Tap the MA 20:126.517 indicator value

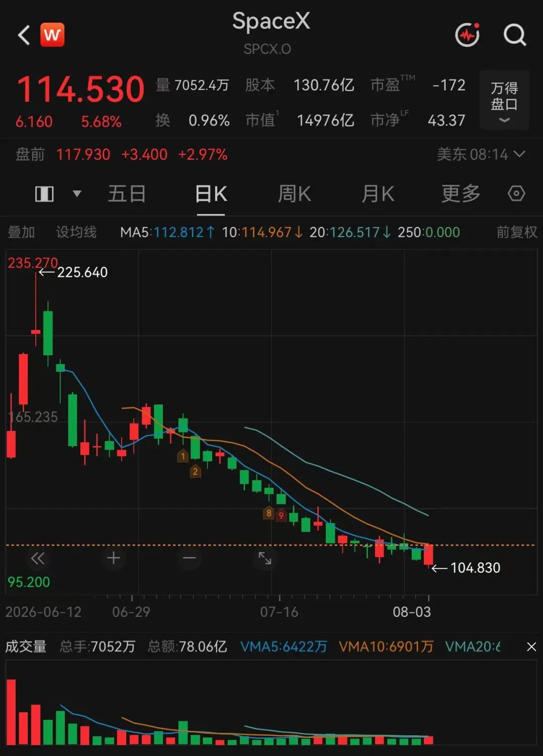point(350,232)
